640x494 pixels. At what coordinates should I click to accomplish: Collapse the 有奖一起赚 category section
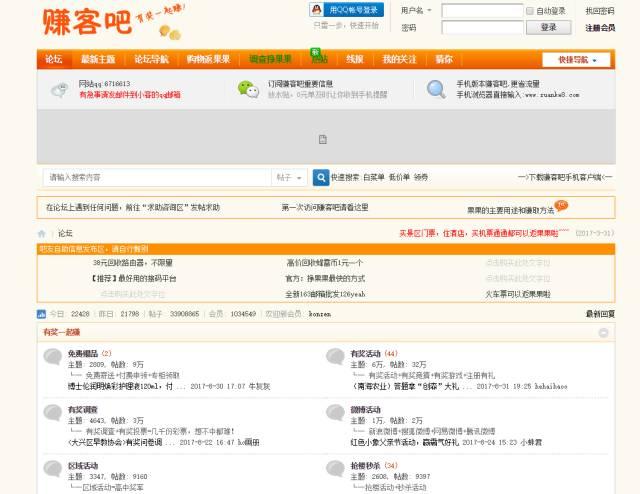[x=603, y=333]
